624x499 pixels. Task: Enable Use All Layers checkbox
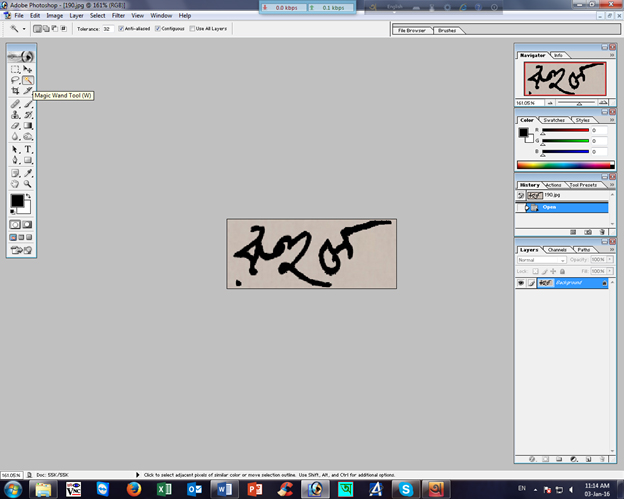[192, 29]
